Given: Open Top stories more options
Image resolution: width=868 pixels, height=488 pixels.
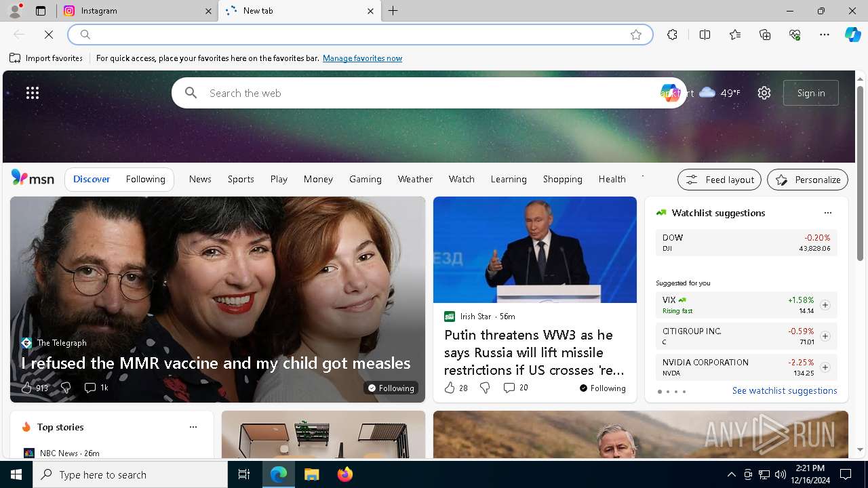Looking at the screenshot, I should pos(193,427).
